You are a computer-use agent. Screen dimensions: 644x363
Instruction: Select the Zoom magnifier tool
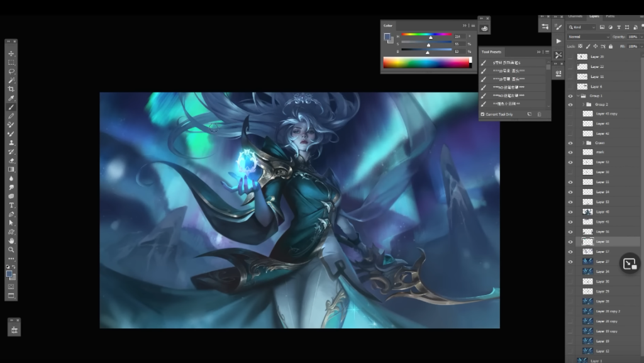pos(11,249)
